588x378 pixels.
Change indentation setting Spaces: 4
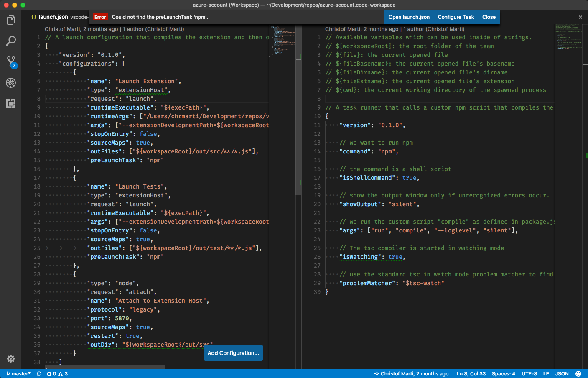[x=504, y=373]
